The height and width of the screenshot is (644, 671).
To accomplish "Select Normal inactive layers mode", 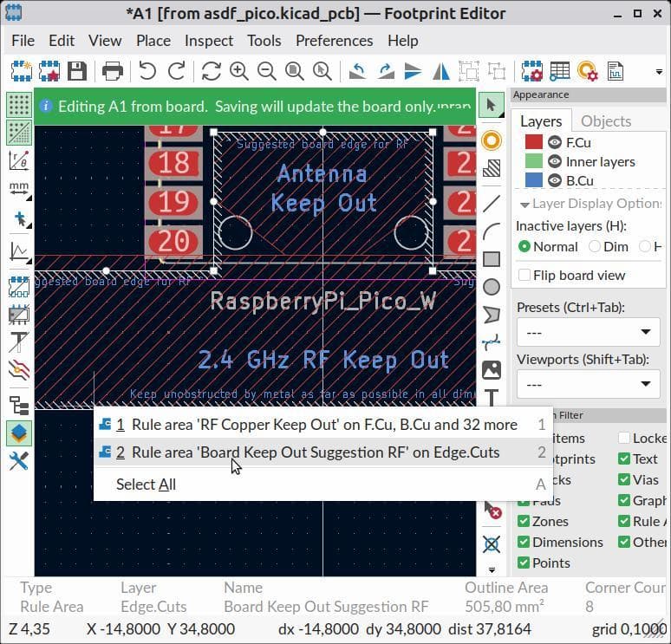I will tap(548, 247).
